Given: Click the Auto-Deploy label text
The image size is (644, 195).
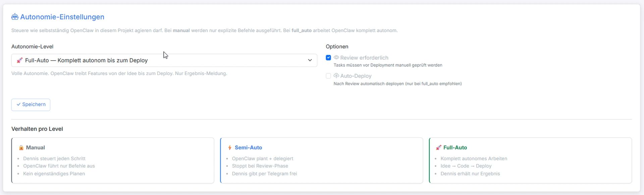Looking at the screenshot, I should [x=356, y=76].
